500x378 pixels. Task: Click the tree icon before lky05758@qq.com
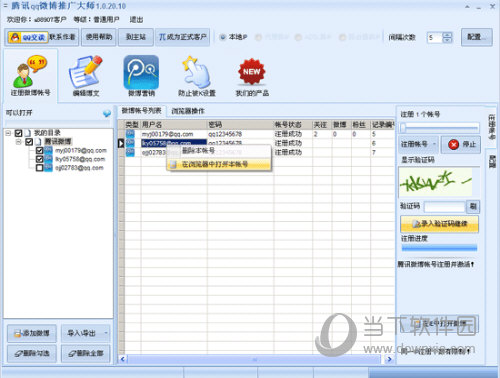point(49,159)
